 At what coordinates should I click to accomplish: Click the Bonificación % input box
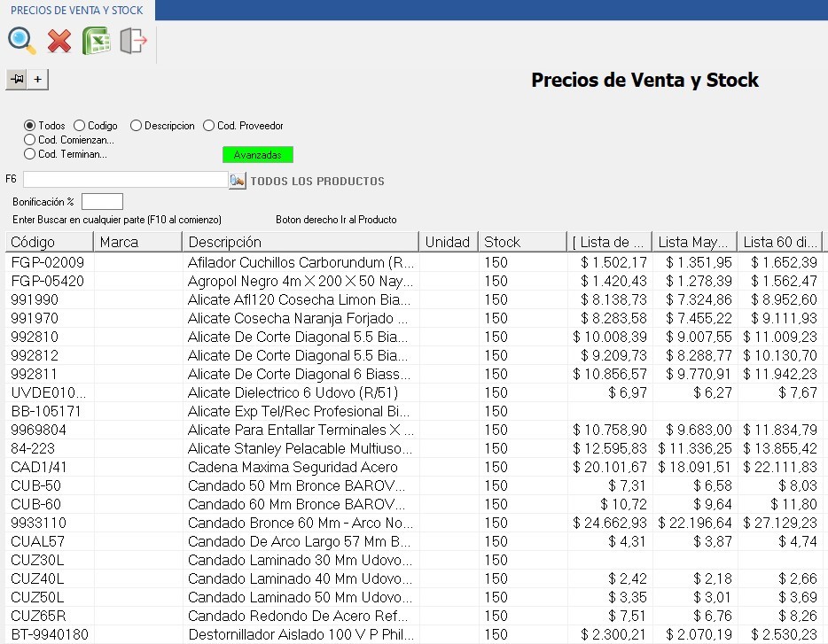(102, 202)
